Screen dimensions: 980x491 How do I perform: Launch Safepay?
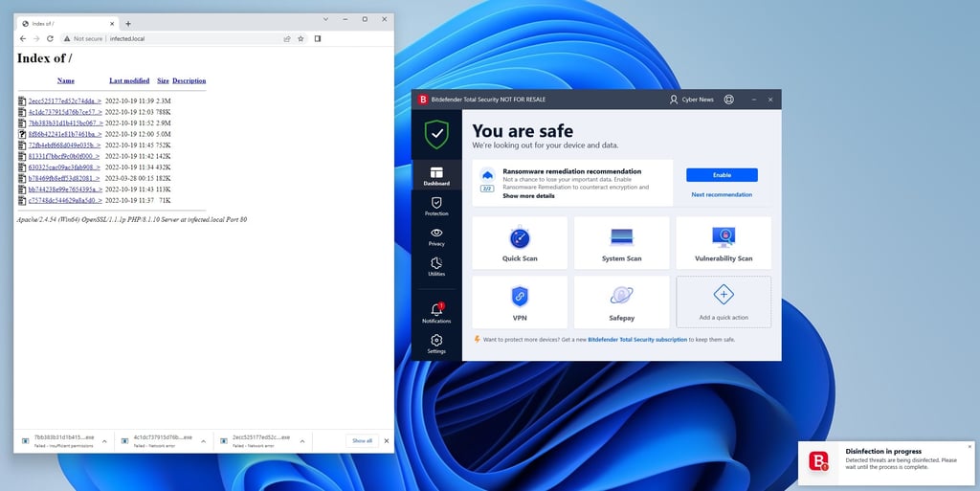[x=621, y=302]
